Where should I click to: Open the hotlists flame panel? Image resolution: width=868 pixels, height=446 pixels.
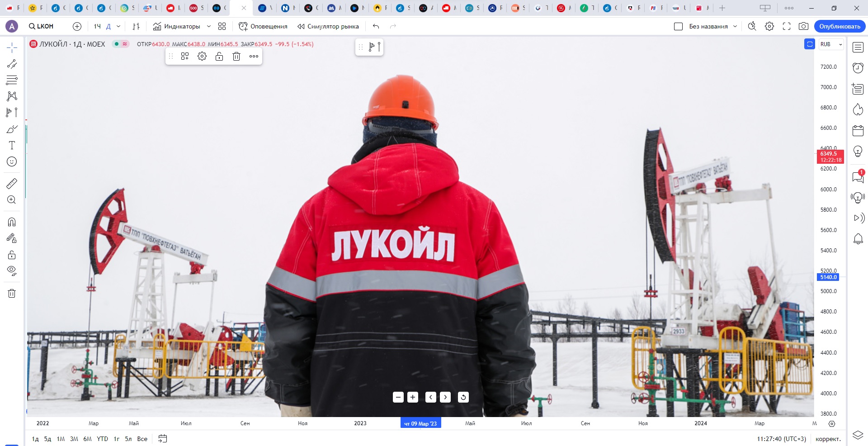(858, 109)
